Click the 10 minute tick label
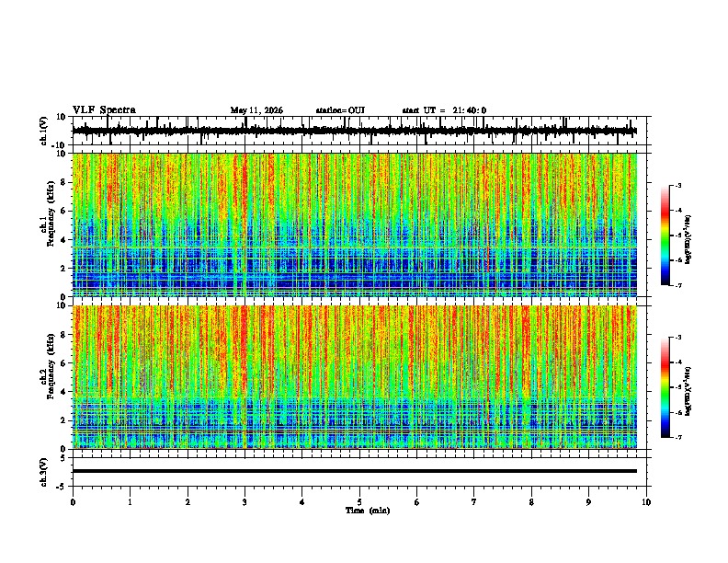This screenshot has width=728, height=563. pyautogui.click(x=646, y=502)
